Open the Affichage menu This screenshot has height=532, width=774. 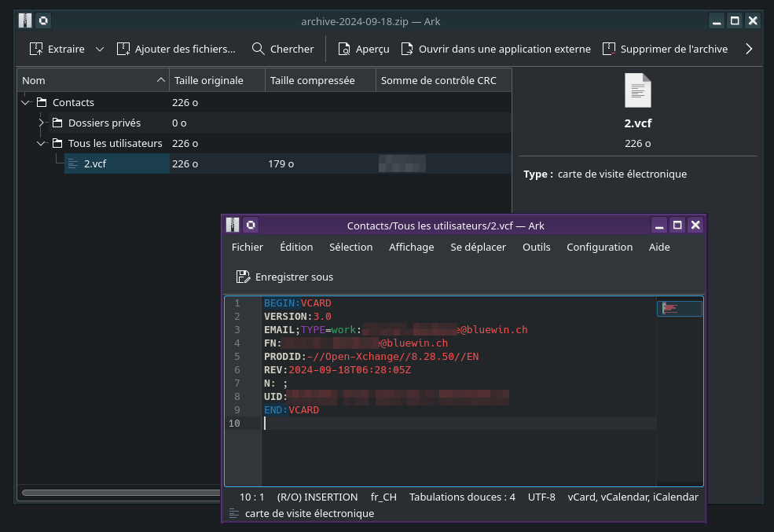[411, 247]
